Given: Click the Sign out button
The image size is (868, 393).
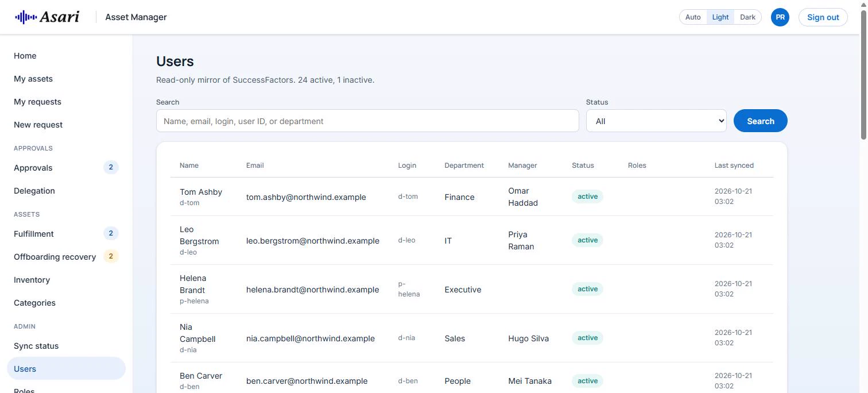Looking at the screenshot, I should click(823, 17).
